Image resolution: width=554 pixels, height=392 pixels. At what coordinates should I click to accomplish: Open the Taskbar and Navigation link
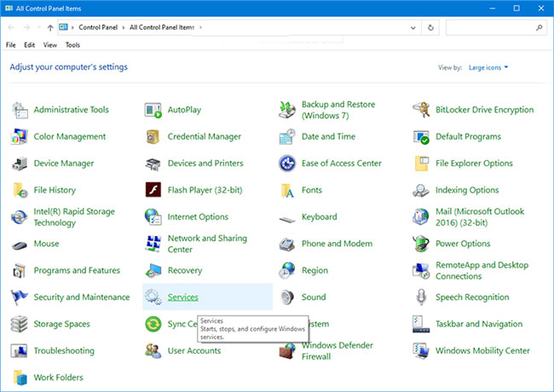pyautogui.click(x=479, y=324)
